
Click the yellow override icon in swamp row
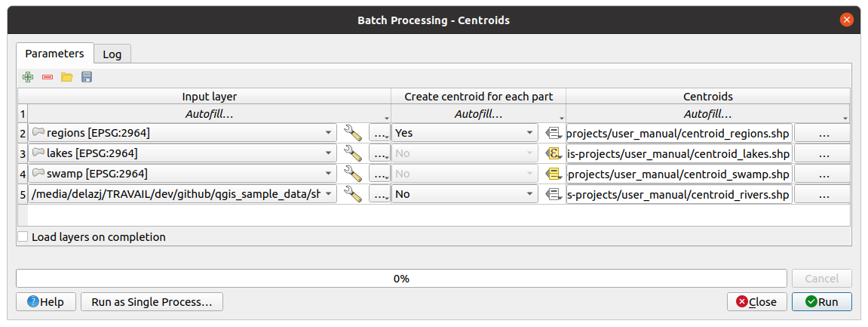[x=553, y=174]
